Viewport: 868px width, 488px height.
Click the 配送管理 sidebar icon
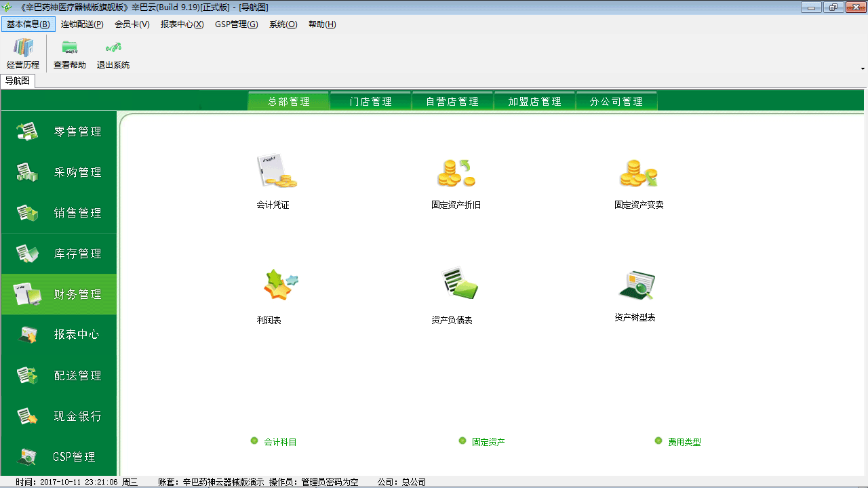coord(28,375)
